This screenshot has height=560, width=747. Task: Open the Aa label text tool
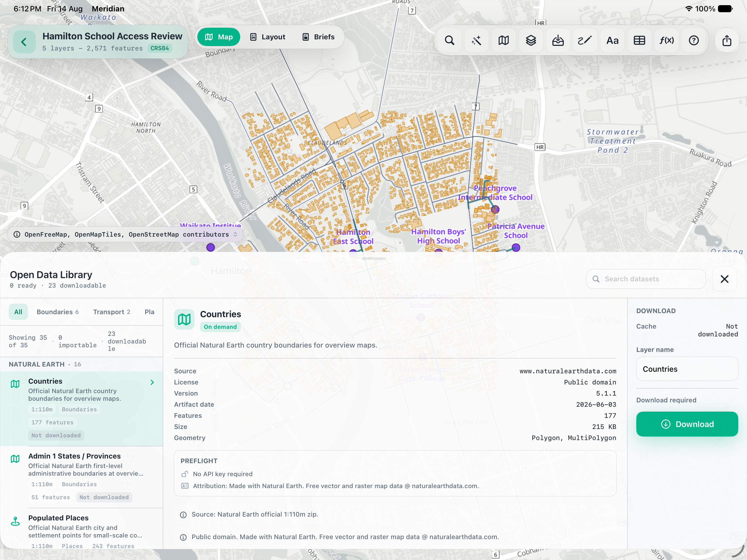pyautogui.click(x=612, y=40)
